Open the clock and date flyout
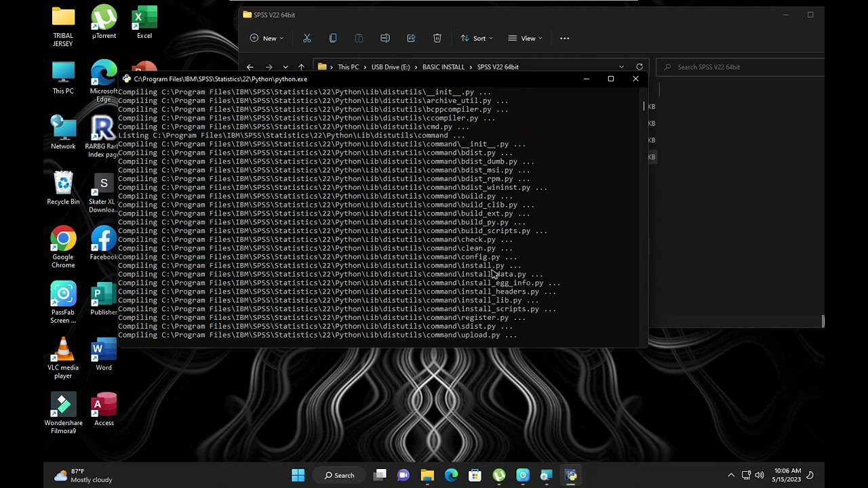868x488 pixels. click(787, 475)
